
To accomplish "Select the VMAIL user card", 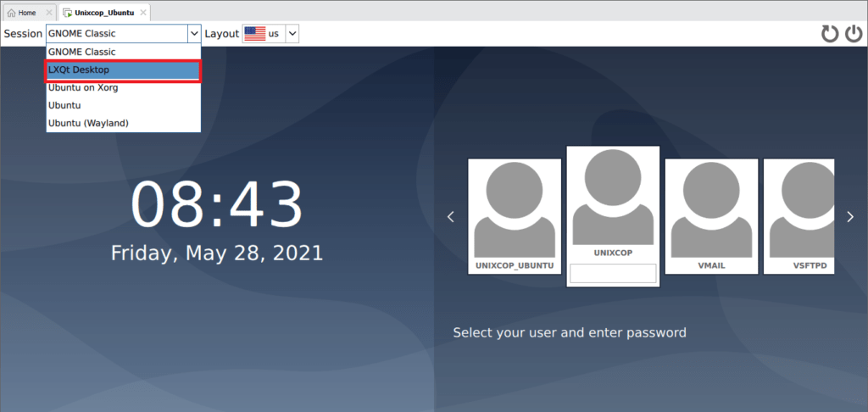I will [x=711, y=216].
